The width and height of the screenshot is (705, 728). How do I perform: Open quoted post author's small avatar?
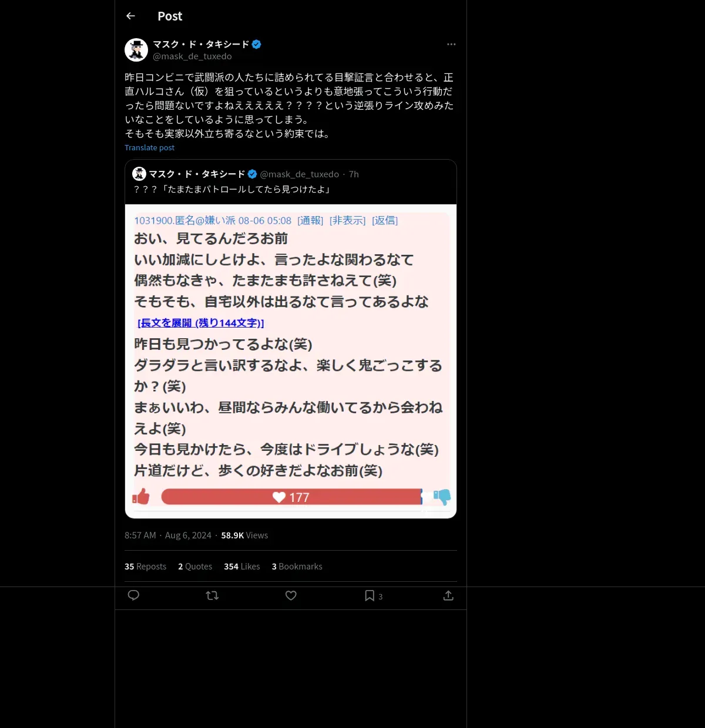click(139, 174)
